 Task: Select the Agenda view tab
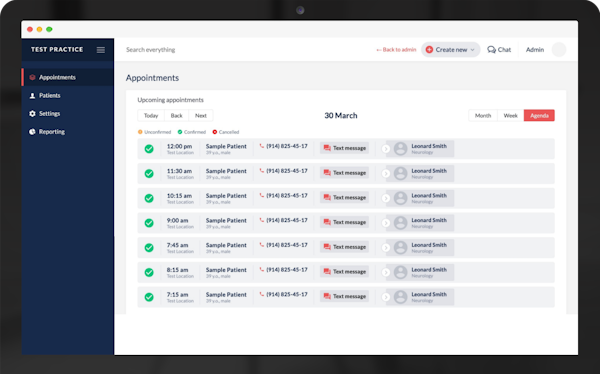(539, 116)
